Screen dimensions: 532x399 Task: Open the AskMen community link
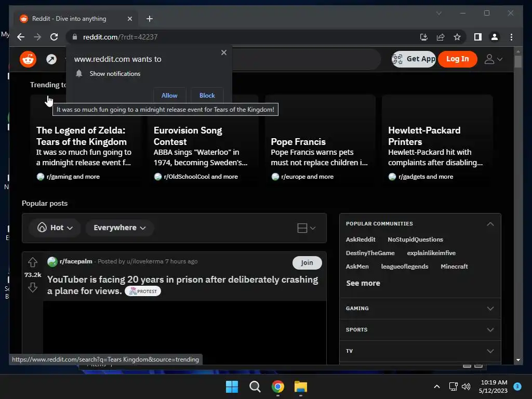pyautogui.click(x=357, y=267)
